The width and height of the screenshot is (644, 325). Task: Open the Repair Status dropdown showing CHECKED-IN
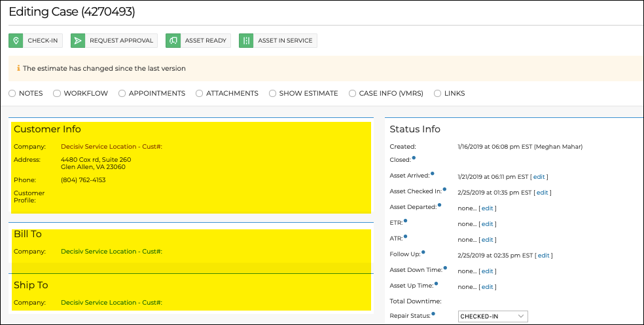[x=492, y=316]
